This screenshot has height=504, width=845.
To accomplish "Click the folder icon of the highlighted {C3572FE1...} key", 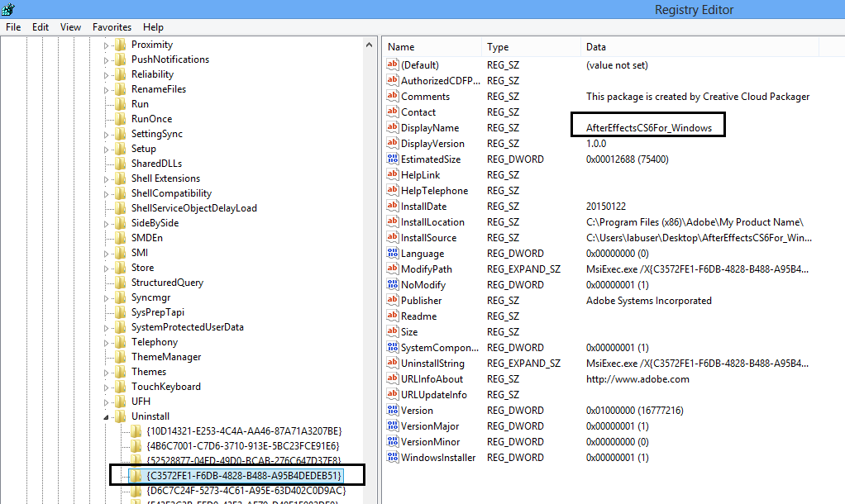I will coord(136,474).
